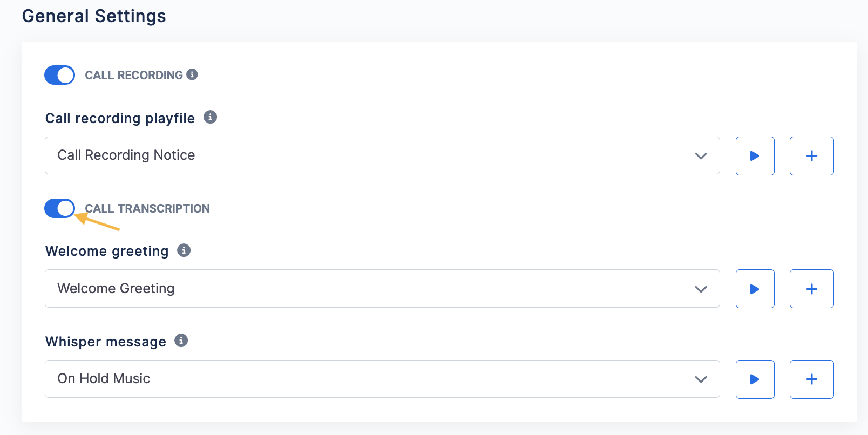Expand call recording playfile chevron arrow
Image resolution: width=868 pixels, height=435 pixels.
pos(701,156)
